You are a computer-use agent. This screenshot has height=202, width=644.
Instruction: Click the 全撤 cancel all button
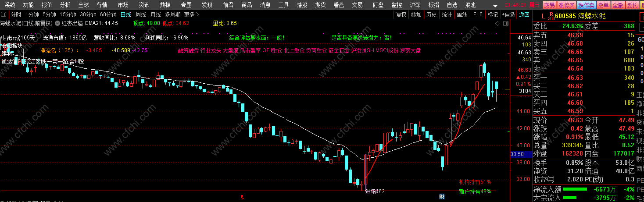[x=618, y=5]
